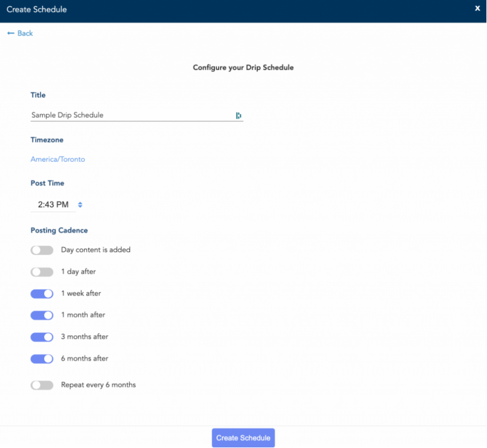Click the Create Schedule button
Screen dimensions: 487x448
(x=243, y=438)
